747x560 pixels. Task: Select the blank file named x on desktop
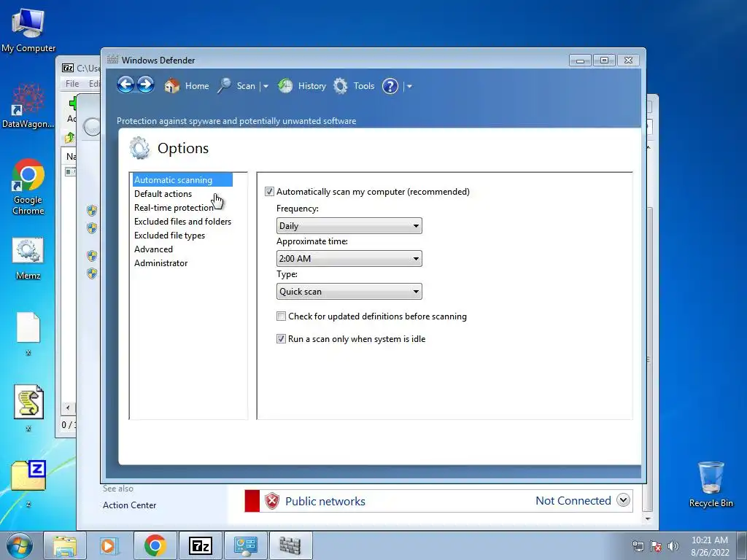click(28, 333)
